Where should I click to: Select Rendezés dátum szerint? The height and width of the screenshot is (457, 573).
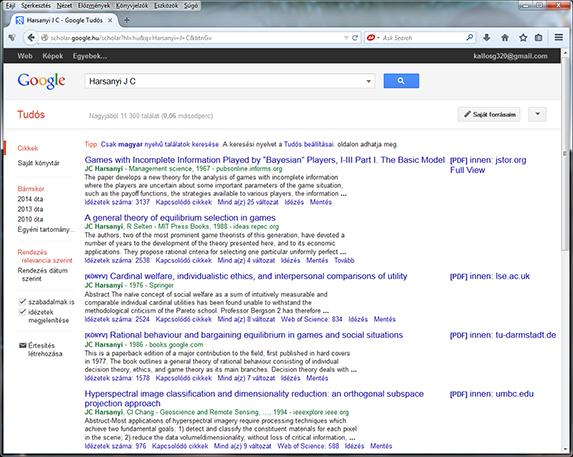43,274
